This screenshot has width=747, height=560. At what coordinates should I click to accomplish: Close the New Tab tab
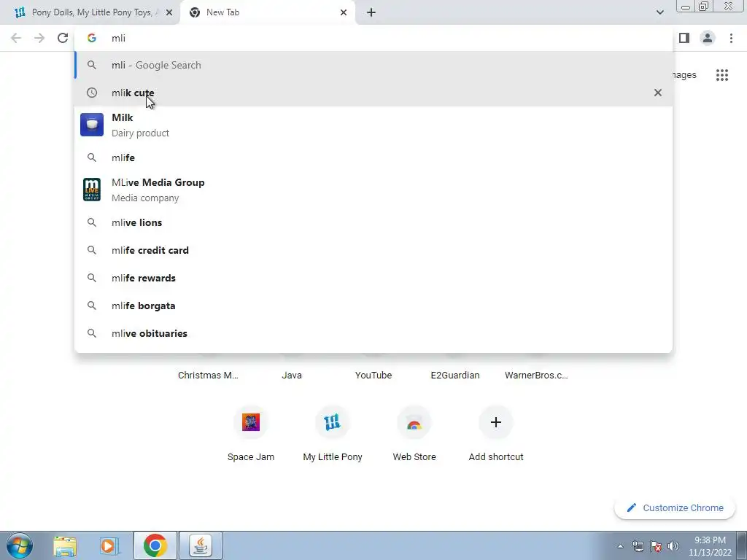point(344,12)
